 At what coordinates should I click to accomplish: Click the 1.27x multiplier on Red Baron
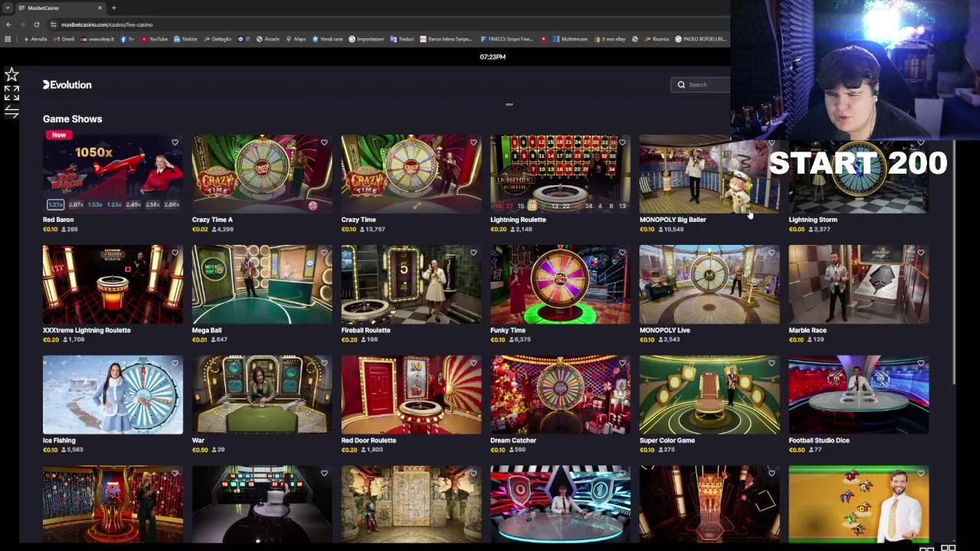coord(55,204)
